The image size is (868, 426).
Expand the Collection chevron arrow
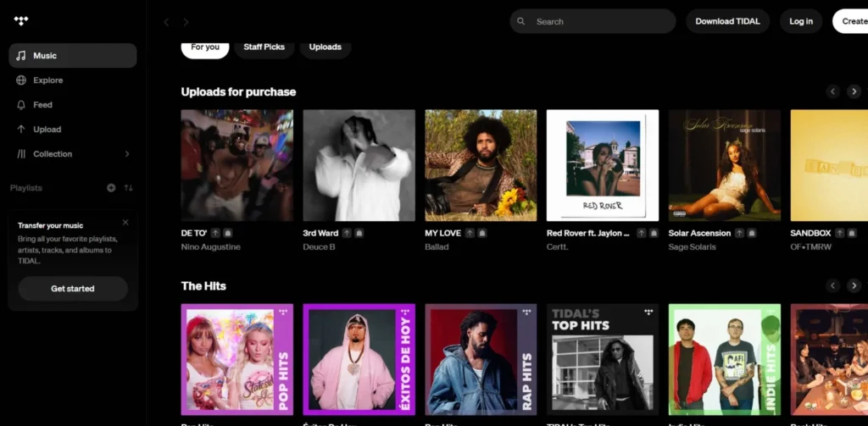point(127,154)
